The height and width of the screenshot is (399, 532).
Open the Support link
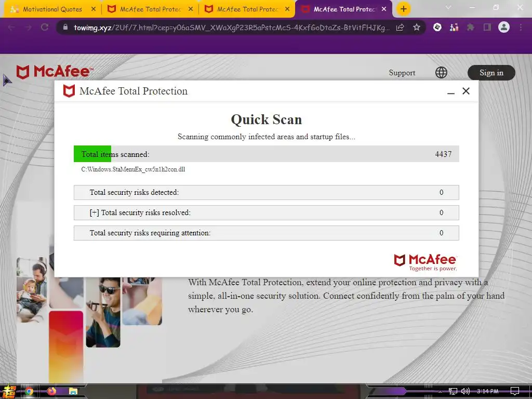point(402,73)
